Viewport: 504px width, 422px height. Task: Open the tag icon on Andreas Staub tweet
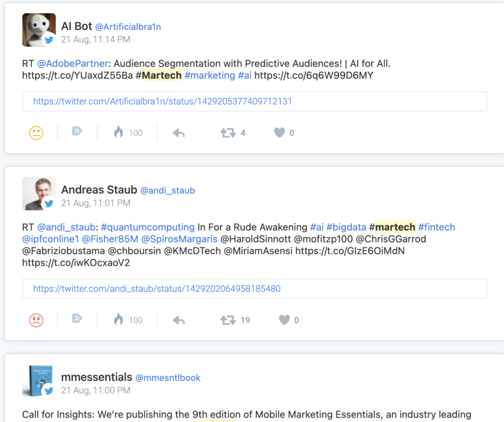(x=77, y=318)
